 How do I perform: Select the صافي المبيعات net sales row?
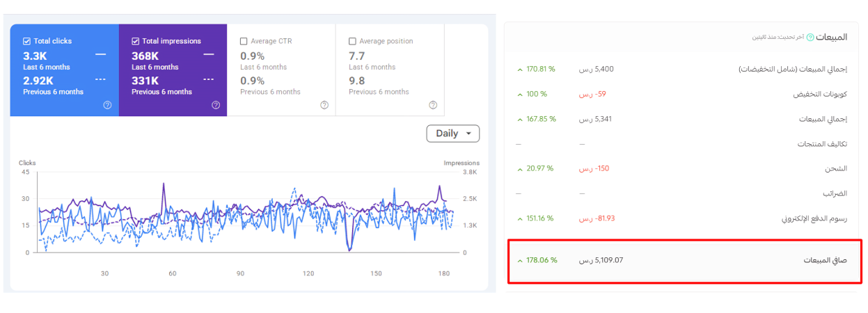(685, 261)
